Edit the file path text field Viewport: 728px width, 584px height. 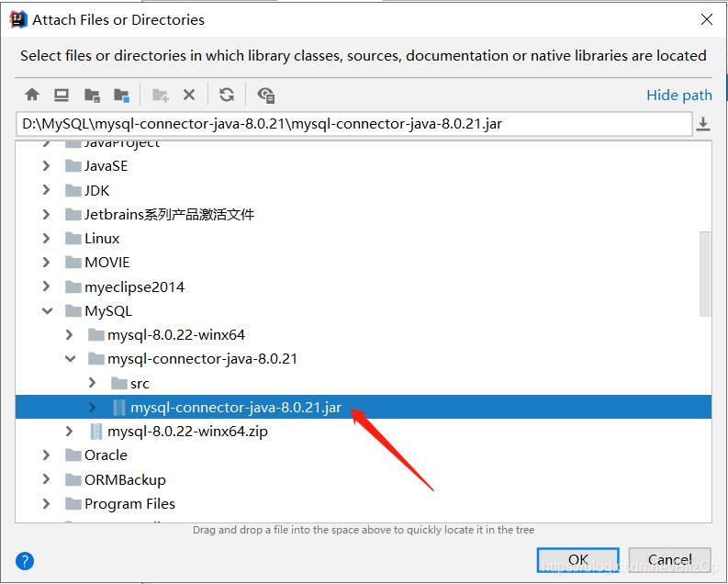(x=353, y=124)
